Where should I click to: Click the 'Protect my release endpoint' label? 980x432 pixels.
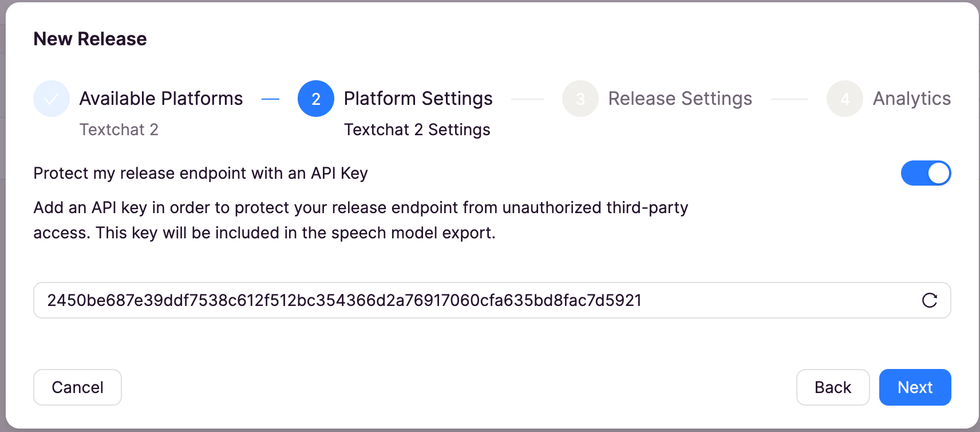200,173
